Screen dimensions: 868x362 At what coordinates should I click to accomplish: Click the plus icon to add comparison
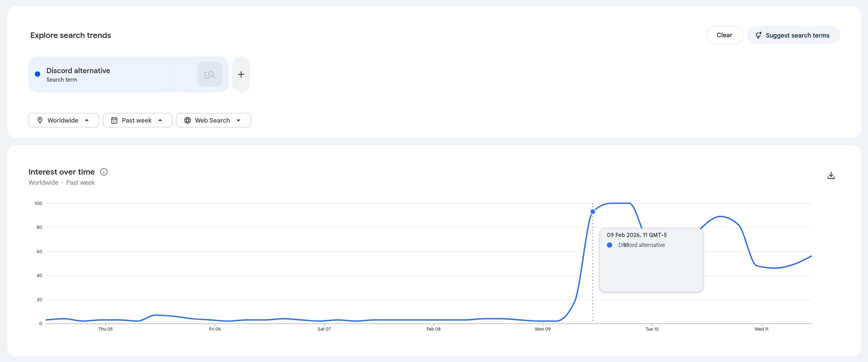click(241, 75)
